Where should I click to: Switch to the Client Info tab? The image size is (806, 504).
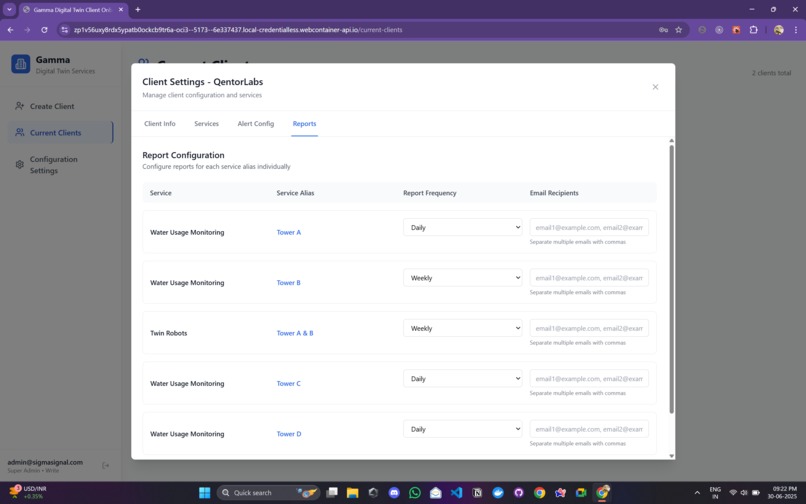coord(159,123)
